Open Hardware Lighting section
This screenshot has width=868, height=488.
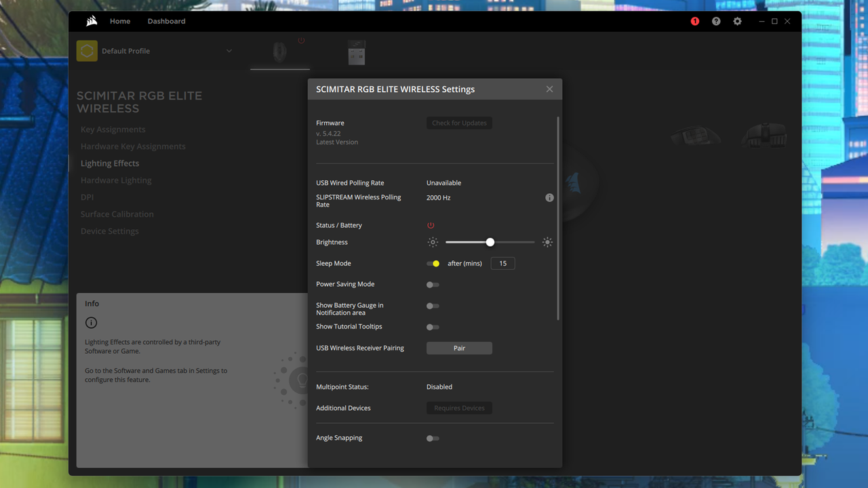(x=116, y=180)
